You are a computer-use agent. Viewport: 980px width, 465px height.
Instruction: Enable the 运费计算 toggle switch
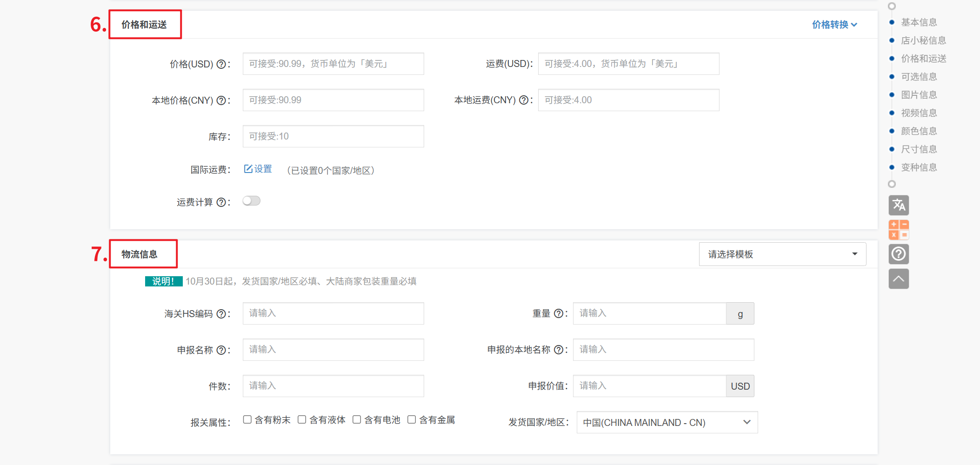(252, 201)
